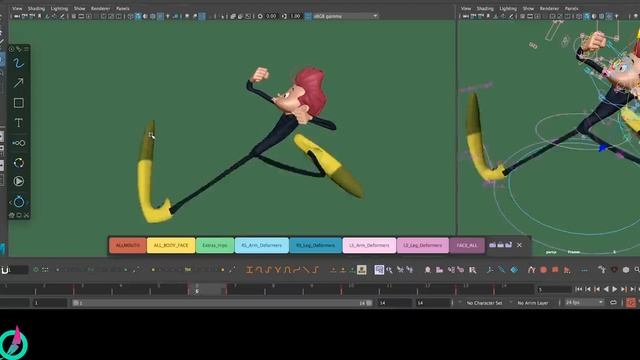Play animation backwards
640x360 pixels.
[606, 289]
